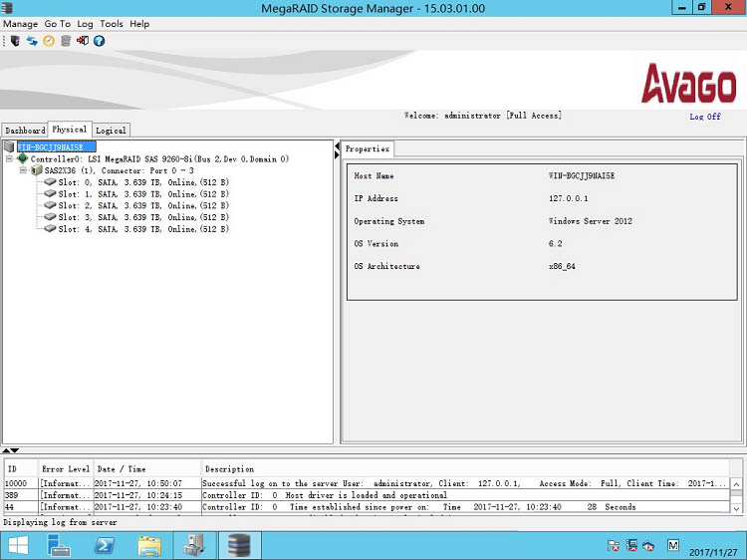
Task: Click the drive icon for Slot 2
Action: 50,205
